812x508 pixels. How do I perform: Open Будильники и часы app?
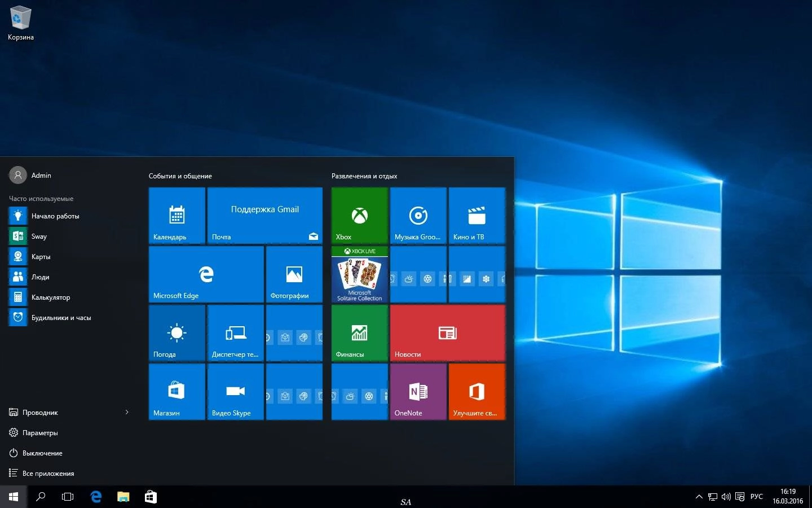tap(70, 318)
